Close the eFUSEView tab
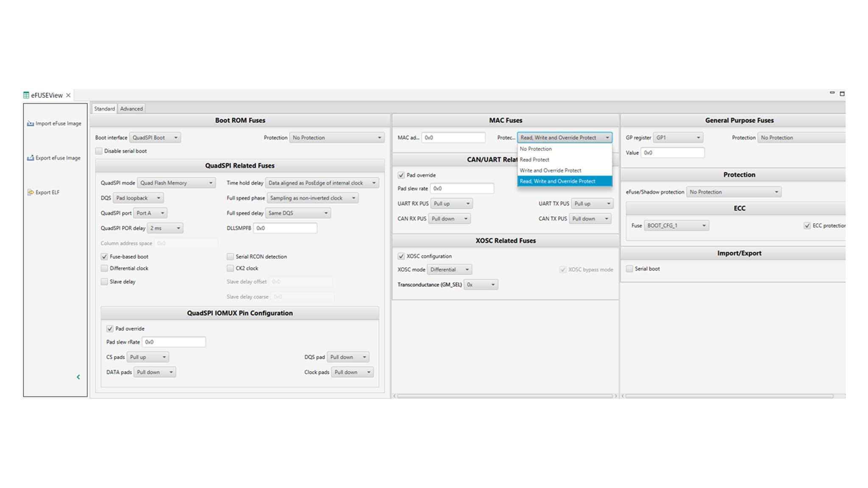Screen dimensions: 868x488 pyautogui.click(x=68, y=95)
